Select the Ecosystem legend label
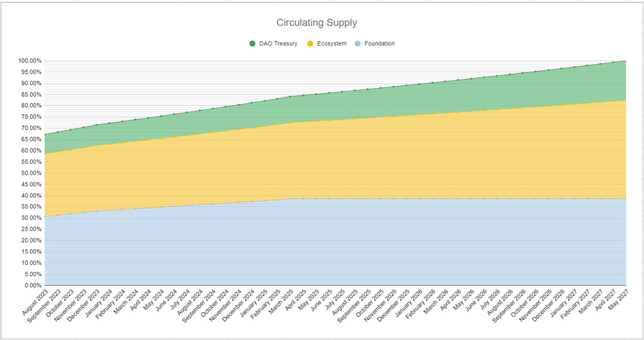The width and height of the screenshot is (644, 340). coord(331,43)
